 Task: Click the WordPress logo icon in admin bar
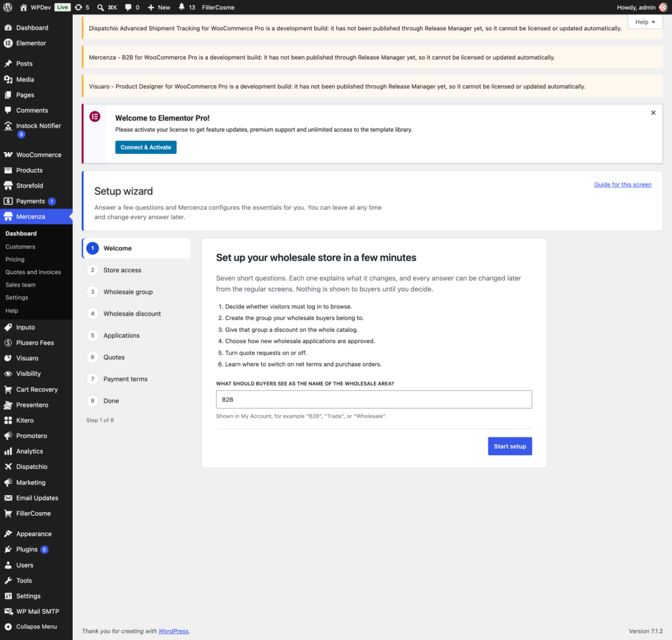pos(8,7)
